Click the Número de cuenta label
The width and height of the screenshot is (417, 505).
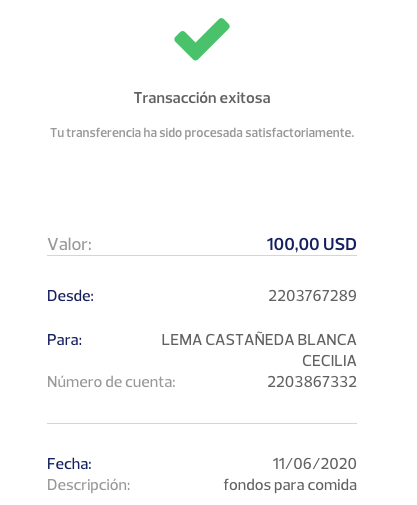point(111,382)
